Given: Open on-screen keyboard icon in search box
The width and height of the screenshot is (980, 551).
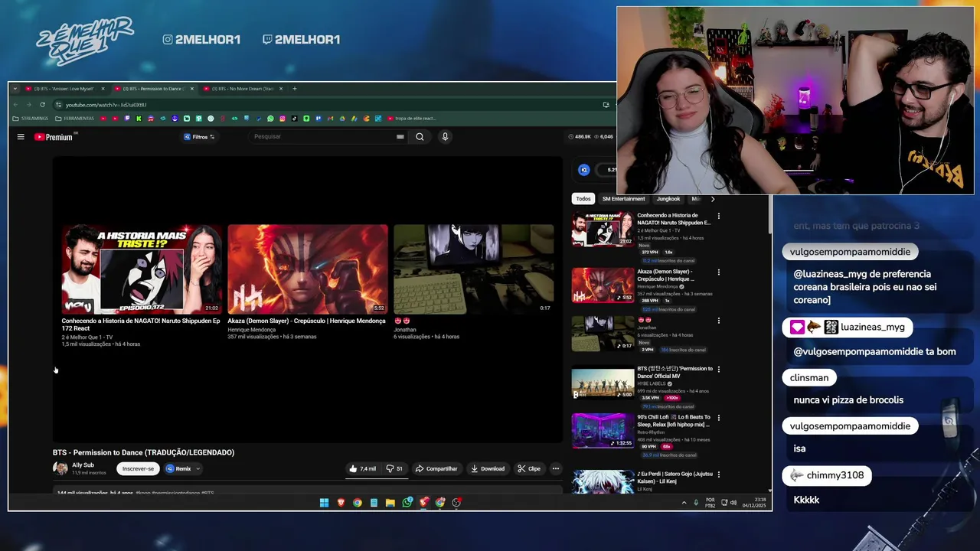Looking at the screenshot, I should [400, 137].
